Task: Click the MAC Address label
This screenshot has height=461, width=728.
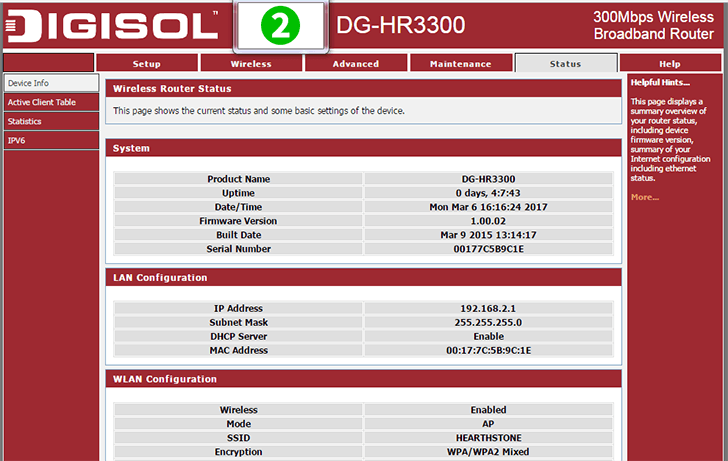Action: [238, 350]
